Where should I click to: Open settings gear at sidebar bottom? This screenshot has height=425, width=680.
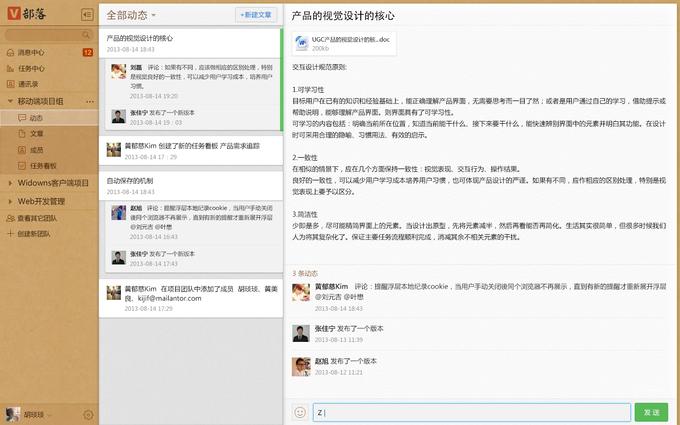pos(88,414)
